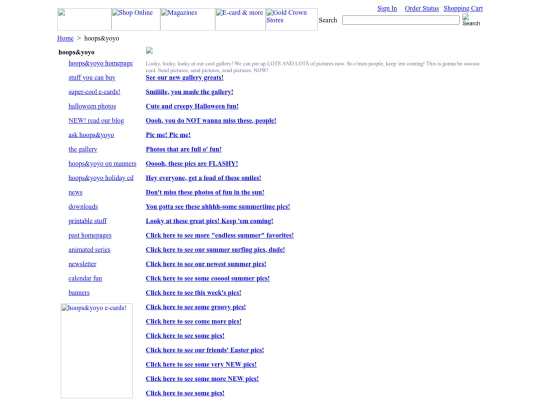Viewport: 540px width, 405px height.
Task: Open the Shop Online nav image
Action: pyautogui.click(x=136, y=19)
